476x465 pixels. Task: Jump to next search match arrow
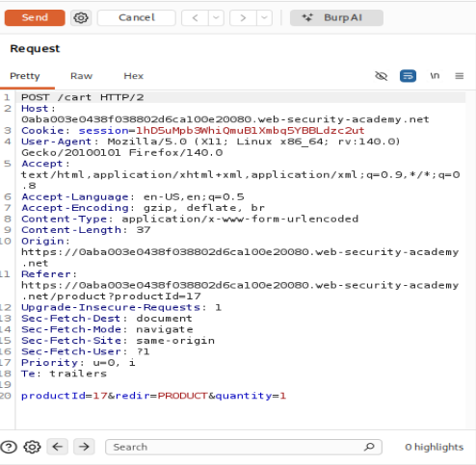[x=84, y=447]
